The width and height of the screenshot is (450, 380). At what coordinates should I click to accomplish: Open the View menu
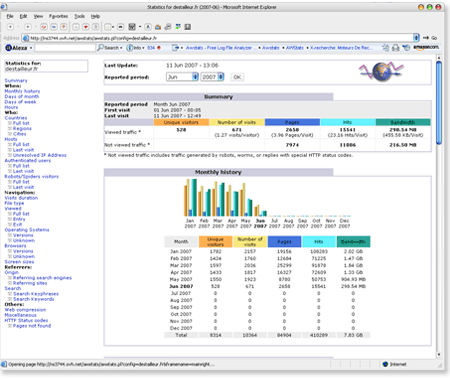tap(38, 16)
